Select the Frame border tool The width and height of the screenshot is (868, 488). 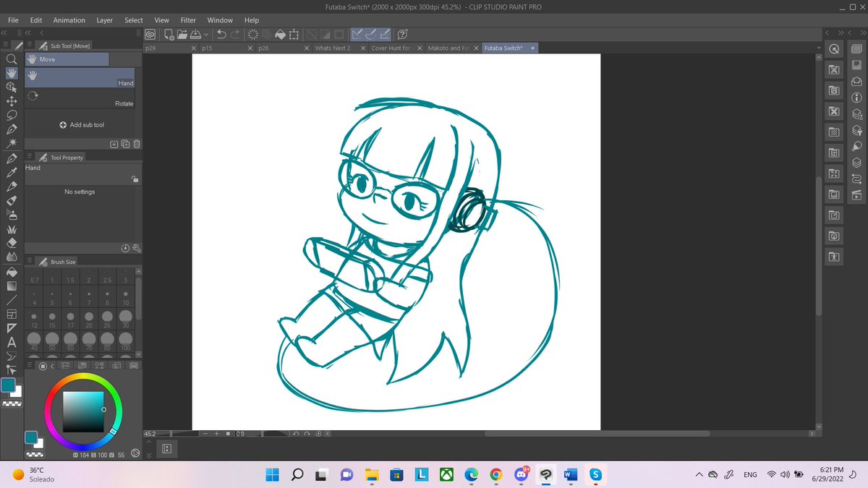(x=12, y=314)
